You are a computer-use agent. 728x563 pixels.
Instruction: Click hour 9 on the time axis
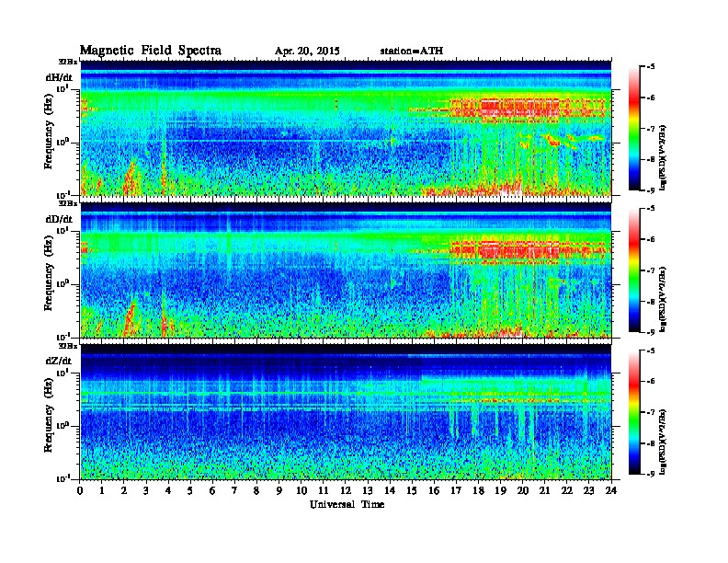click(279, 490)
